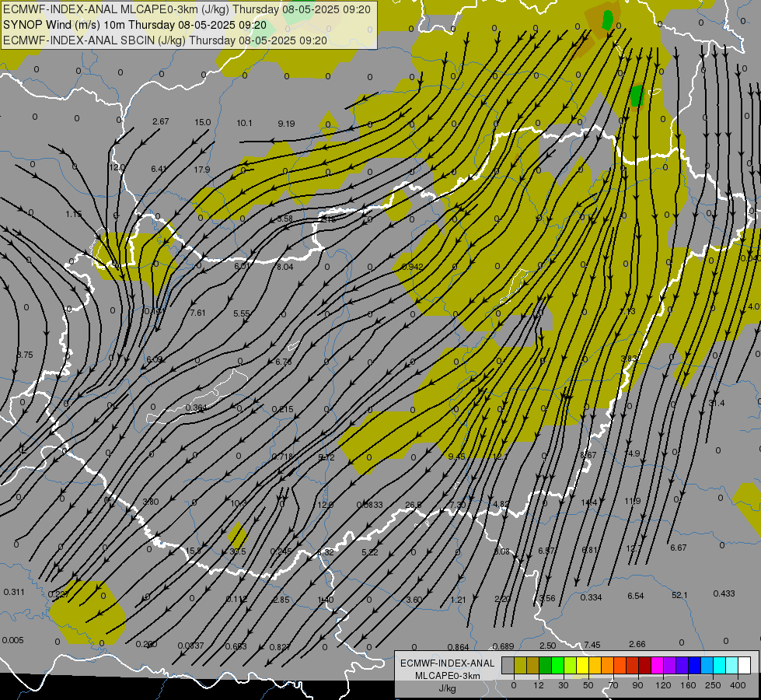Click the legend tick label 160
This screenshot has width=761, height=700.
(x=688, y=685)
